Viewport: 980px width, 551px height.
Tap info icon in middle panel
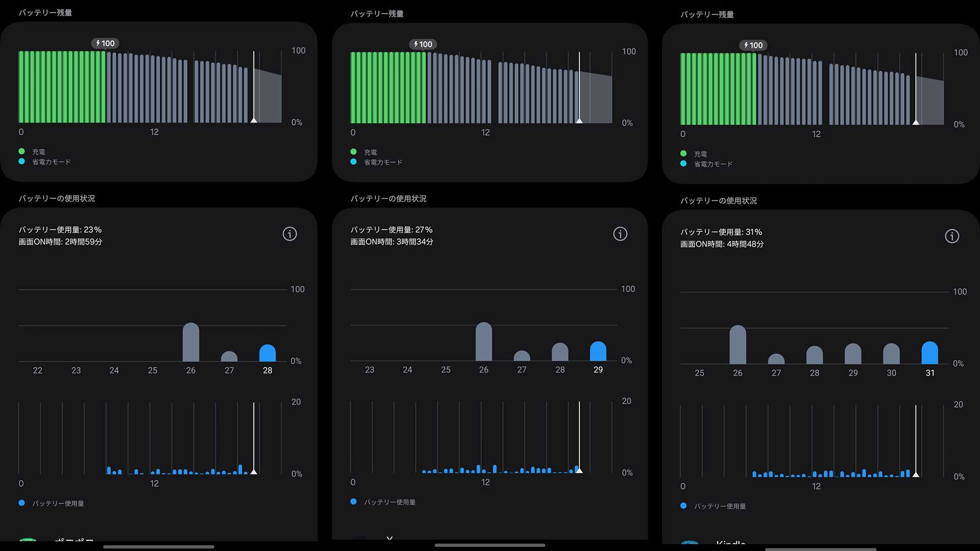pos(620,234)
